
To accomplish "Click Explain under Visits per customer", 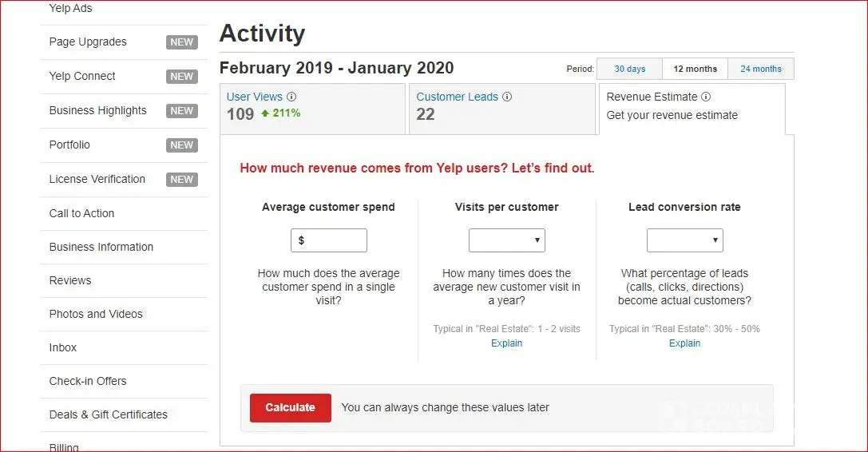I will [507, 343].
